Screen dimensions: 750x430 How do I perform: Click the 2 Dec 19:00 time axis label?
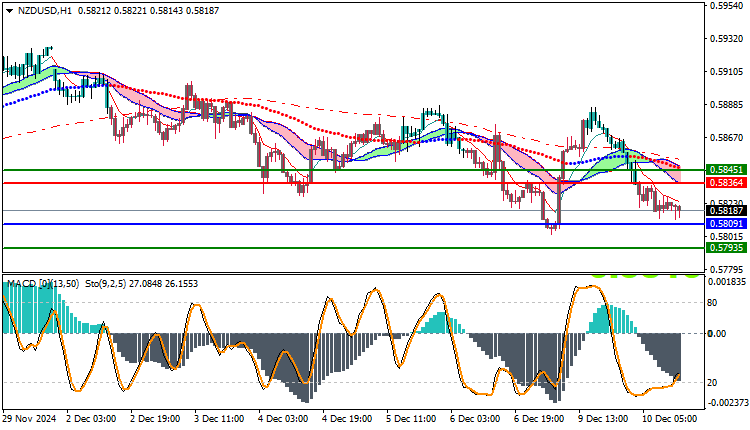[x=154, y=419]
